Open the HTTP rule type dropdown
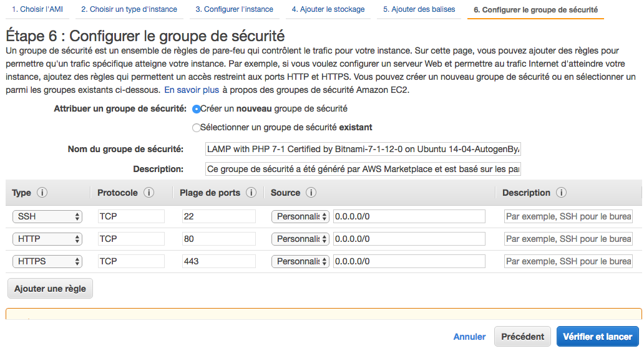Screen dimensions: 644x351 coord(47,239)
